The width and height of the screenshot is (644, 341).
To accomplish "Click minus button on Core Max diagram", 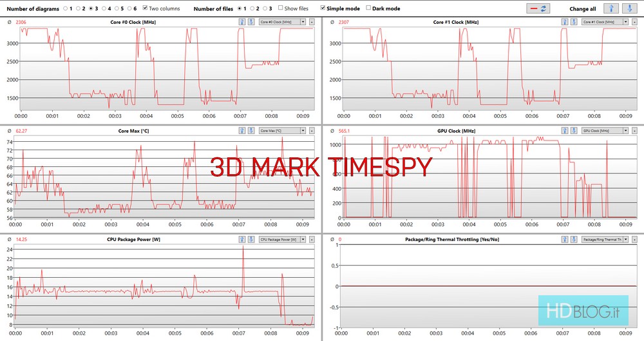I will tap(312, 130).
